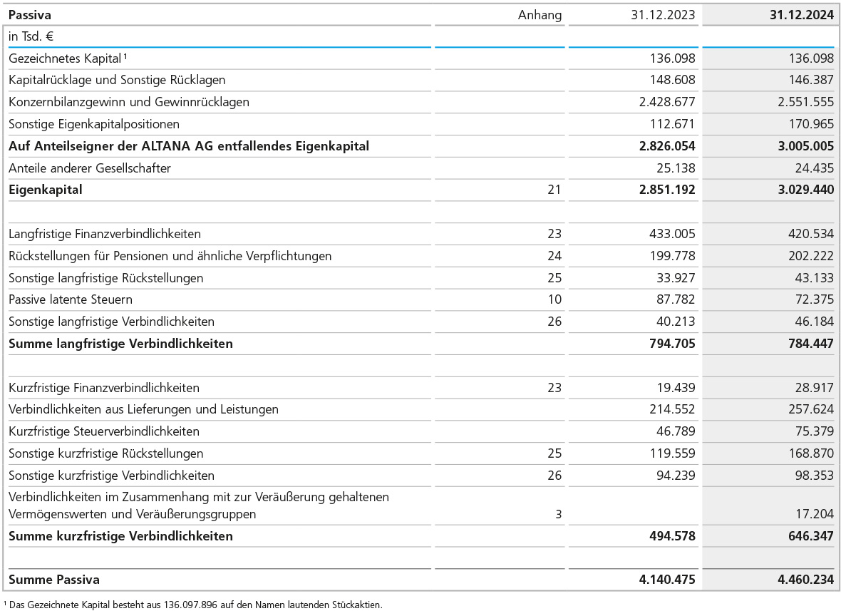The image size is (841, 616).
Task: Select the 31.12.2024 column header
Action: pos(801,15)
